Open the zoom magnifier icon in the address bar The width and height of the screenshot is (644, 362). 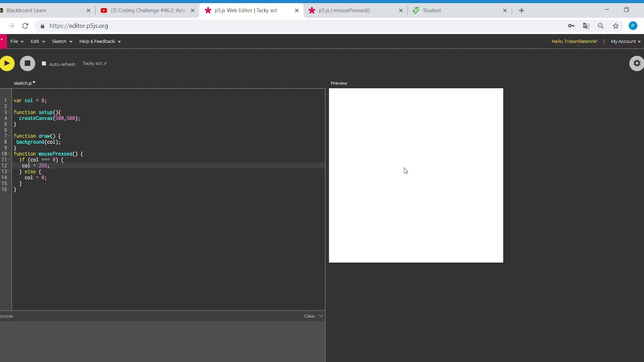point(601,26)
